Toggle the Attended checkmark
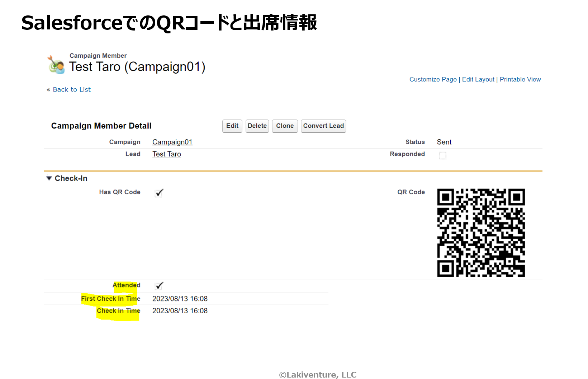The width and height of the screenshot is (588, 379). point(159,286)
